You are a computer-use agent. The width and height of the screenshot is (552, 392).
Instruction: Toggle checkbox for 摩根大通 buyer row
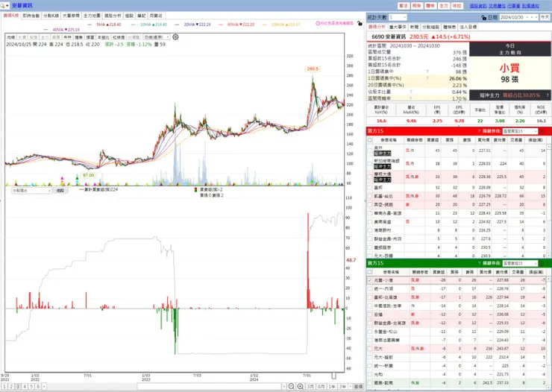pyautogui.click(x=370, y=177)
